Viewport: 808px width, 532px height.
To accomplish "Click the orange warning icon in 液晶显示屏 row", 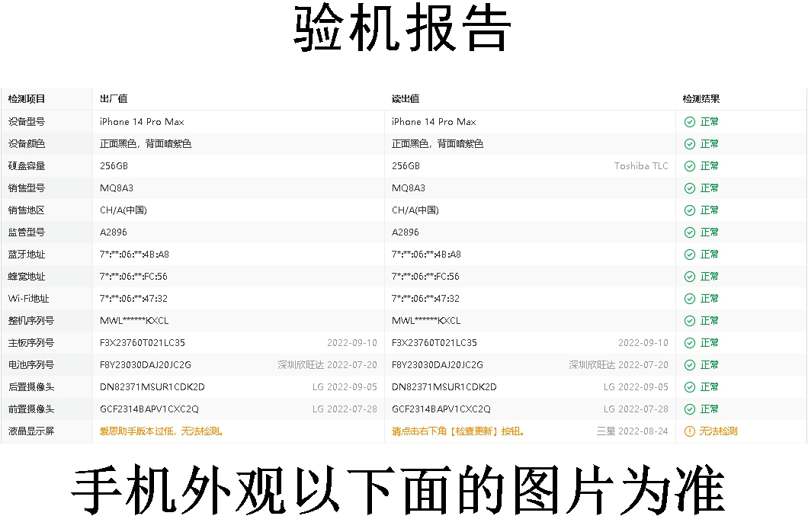I will (690, 431).
